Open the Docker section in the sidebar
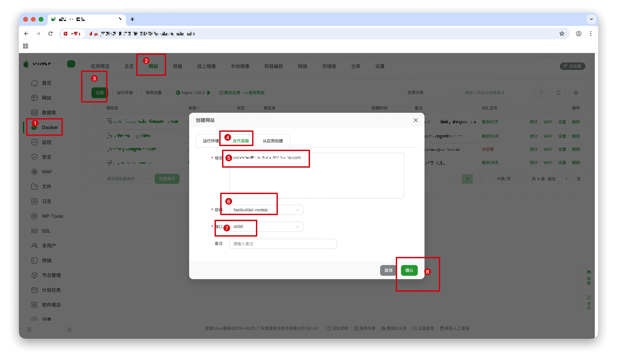The image size is (617, 364). coord(44,127)
